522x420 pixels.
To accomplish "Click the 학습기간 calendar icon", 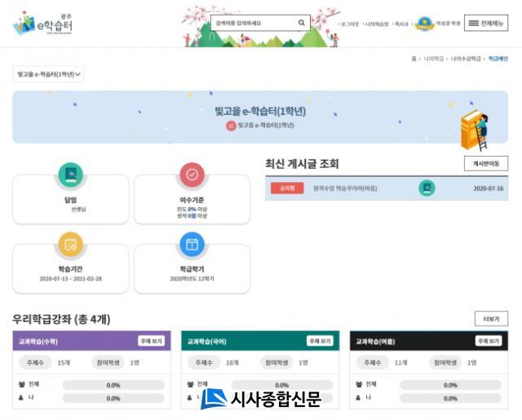I will [70, 244].
